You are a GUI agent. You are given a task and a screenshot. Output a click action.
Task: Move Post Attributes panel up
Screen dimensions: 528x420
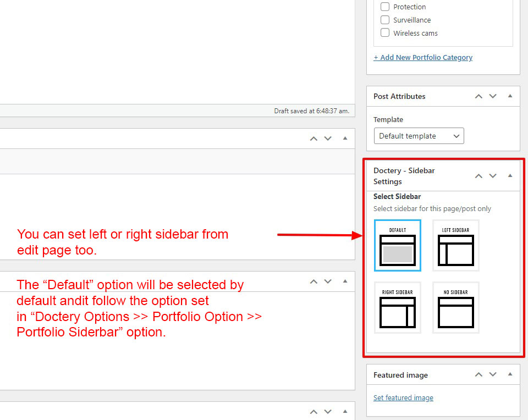click(x=479, y=96)
